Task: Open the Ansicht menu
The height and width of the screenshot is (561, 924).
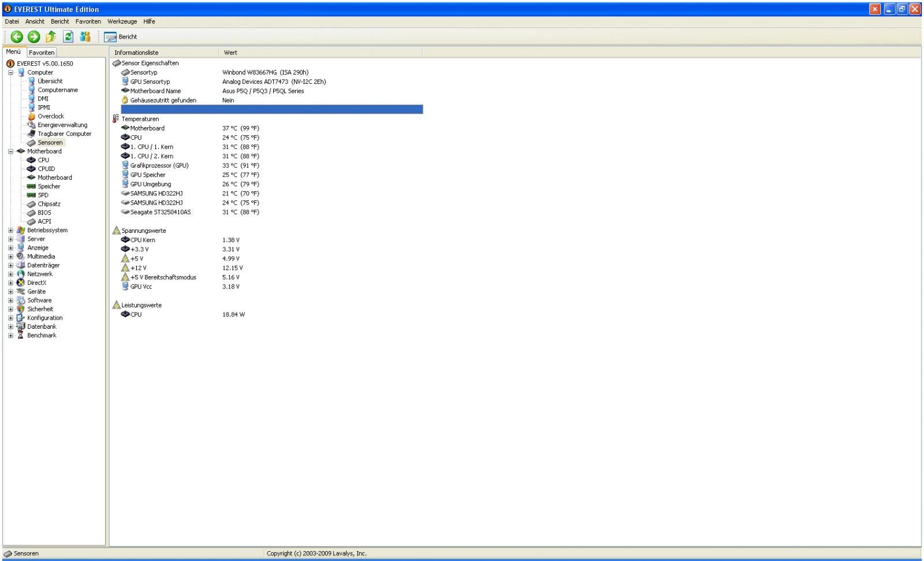Action: (35, 21)
